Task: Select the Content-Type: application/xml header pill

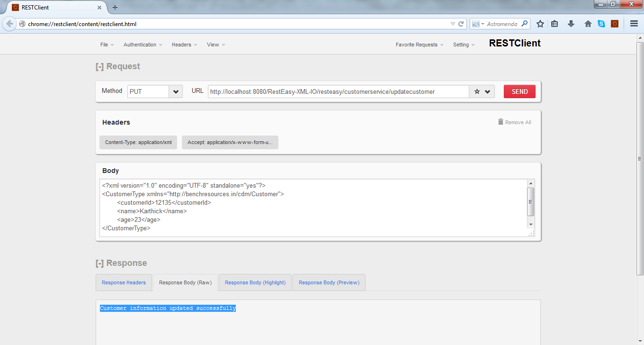Action: (x=138, y=142)
